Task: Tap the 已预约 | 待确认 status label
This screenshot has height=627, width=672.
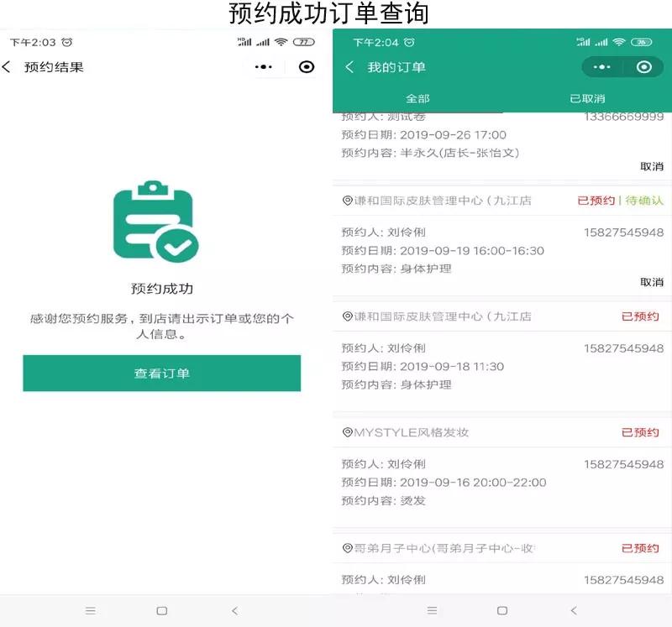Action: pos(620,201)
